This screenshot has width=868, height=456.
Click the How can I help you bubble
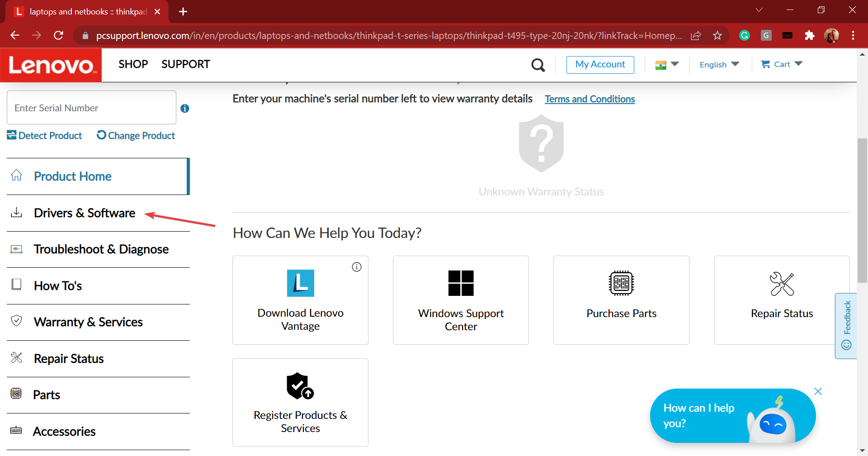click(x=732, y=416)
